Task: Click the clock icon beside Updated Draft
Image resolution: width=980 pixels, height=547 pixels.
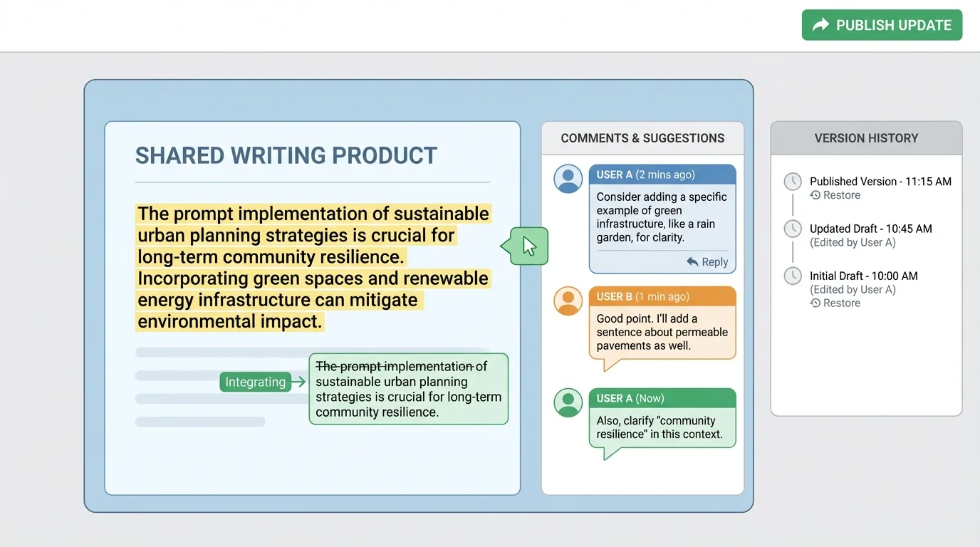Action: [x=792, y=229]
